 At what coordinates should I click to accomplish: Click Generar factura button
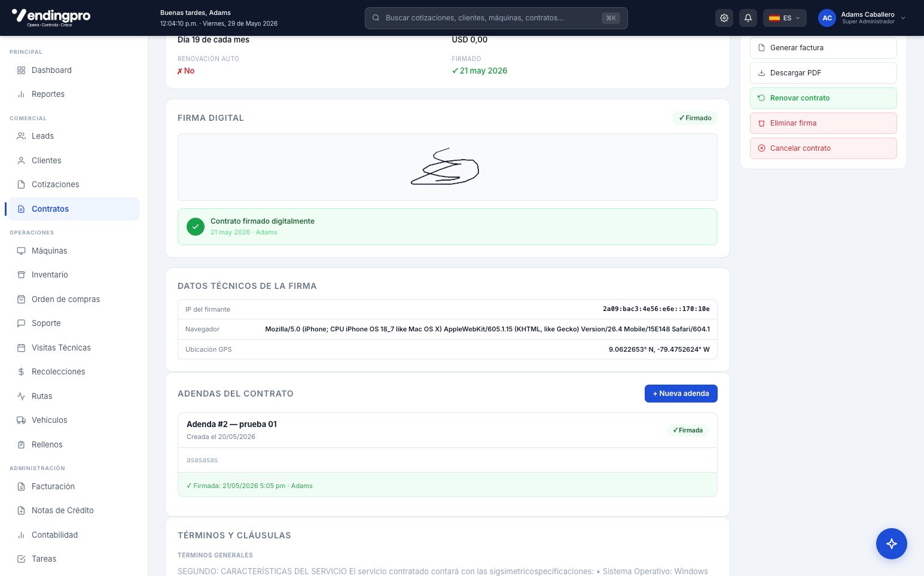[x=823, y=48]
